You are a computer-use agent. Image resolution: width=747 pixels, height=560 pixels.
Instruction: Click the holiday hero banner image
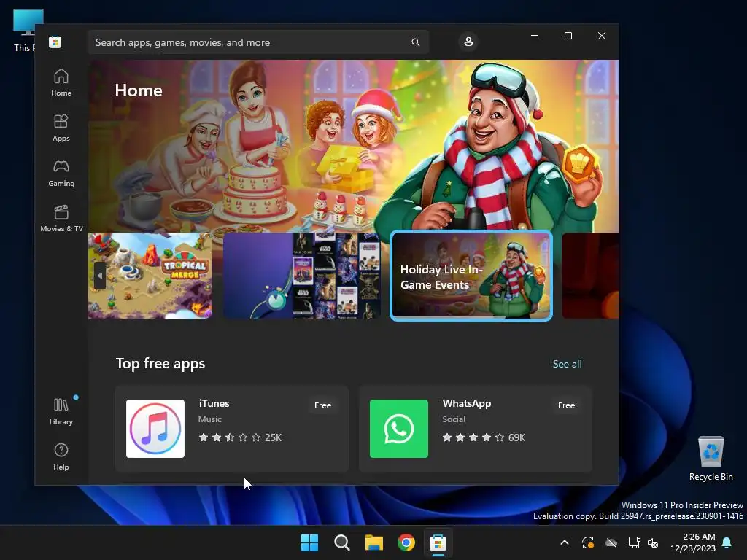(x=354, y=146)
